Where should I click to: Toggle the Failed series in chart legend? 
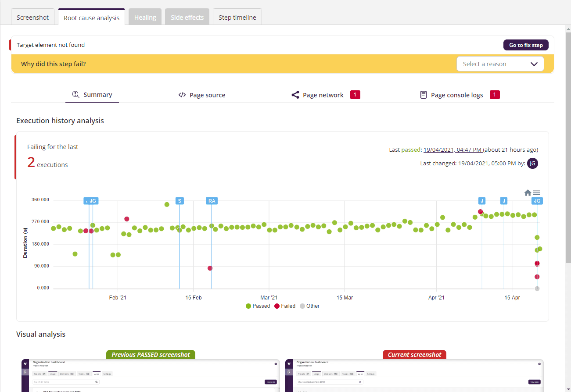[x=285, y=306]
